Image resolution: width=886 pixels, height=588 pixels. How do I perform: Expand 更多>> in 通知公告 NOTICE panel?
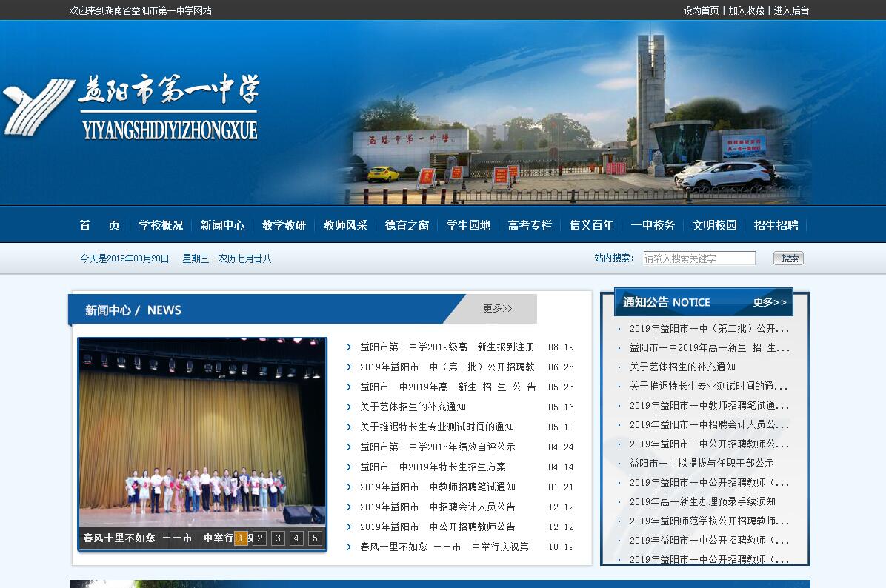[770, 302]
